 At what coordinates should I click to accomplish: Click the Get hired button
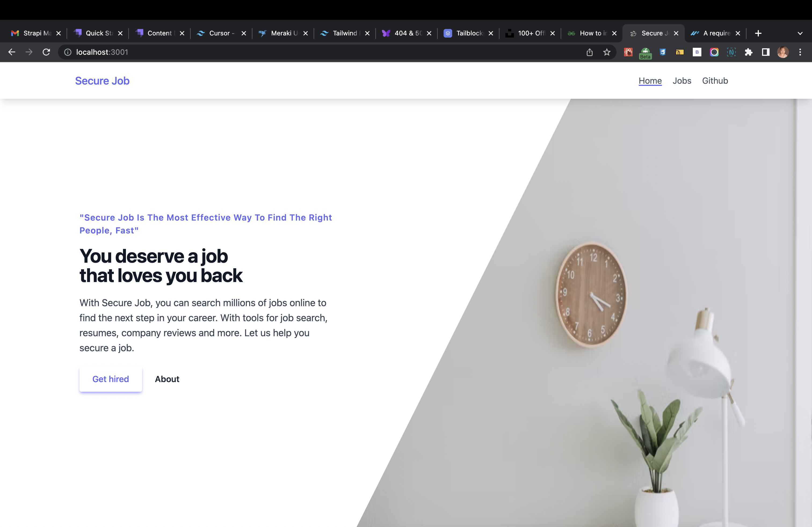click(111, 379)
